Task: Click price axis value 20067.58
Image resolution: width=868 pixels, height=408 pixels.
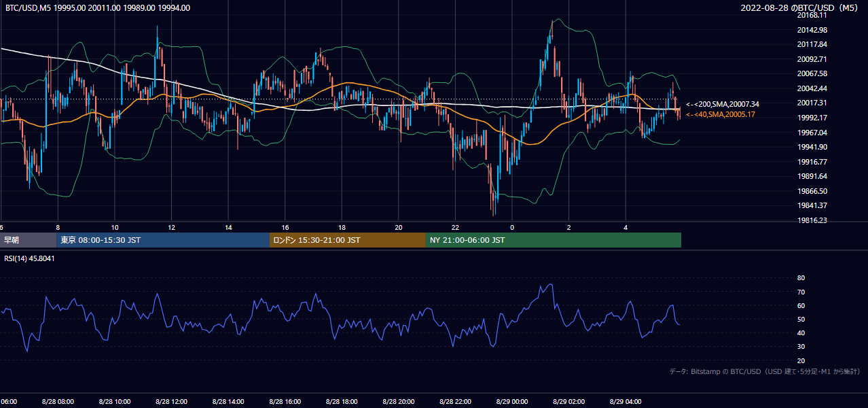Action: click(812, 73)
